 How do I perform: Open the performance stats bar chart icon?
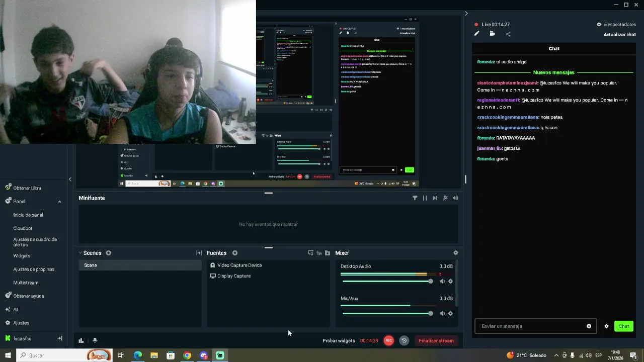(x=81, y=340)
